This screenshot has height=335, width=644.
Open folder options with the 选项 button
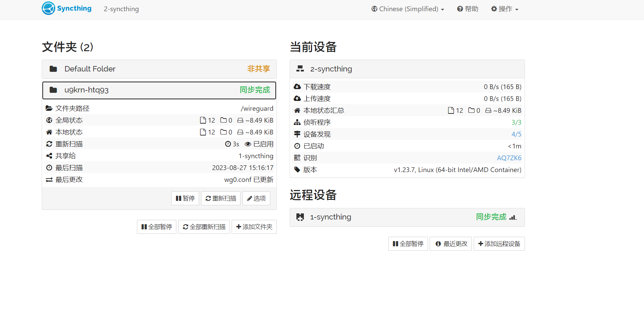click(256, 198)
